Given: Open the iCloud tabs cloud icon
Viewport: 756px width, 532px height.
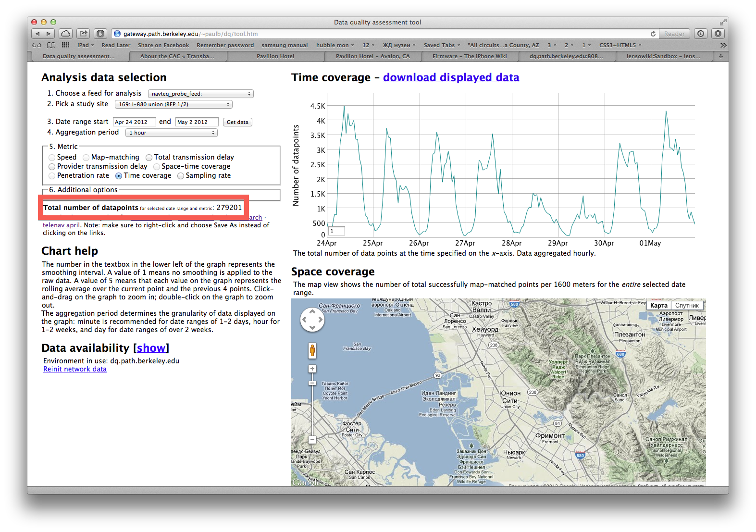Looking at the screenshot, I should [x=66, y=34].
